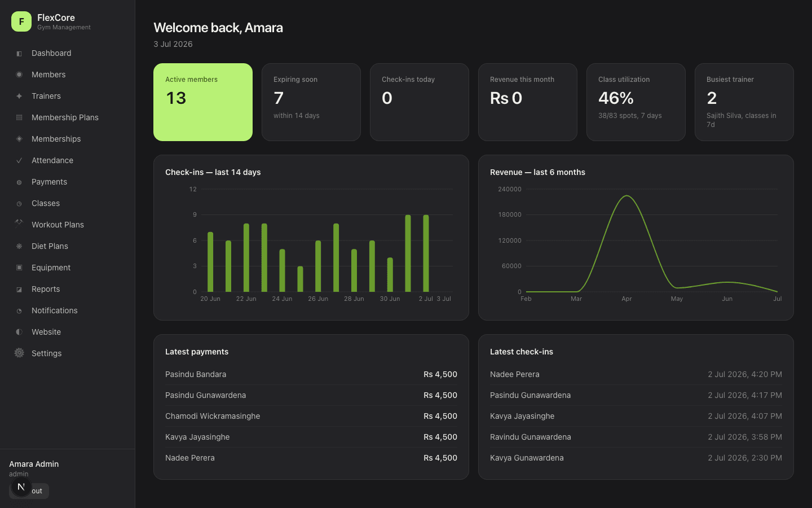The width and height of the screenshot is (812, 508).
Task: Select the Active members card
Action: coord(203,102)
